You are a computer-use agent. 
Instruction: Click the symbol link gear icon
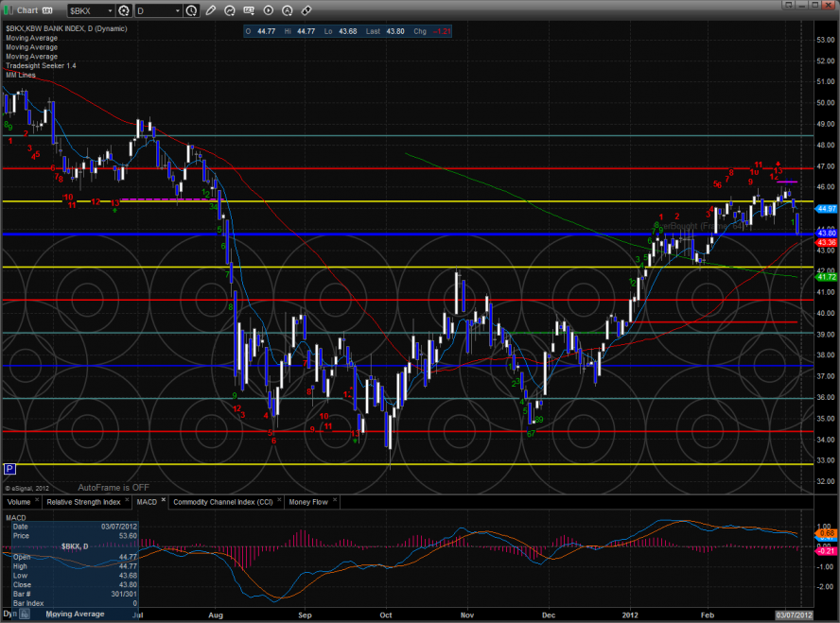(x=124, y=10)
